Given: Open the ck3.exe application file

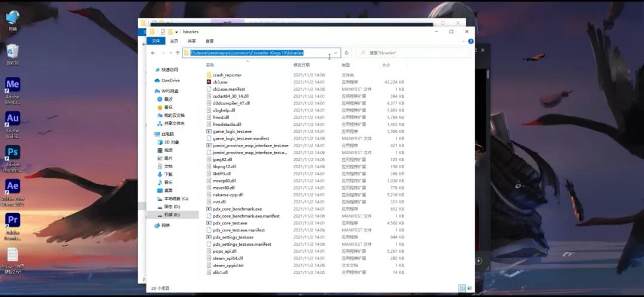Looking at the screenshot, I should [219, 82].
